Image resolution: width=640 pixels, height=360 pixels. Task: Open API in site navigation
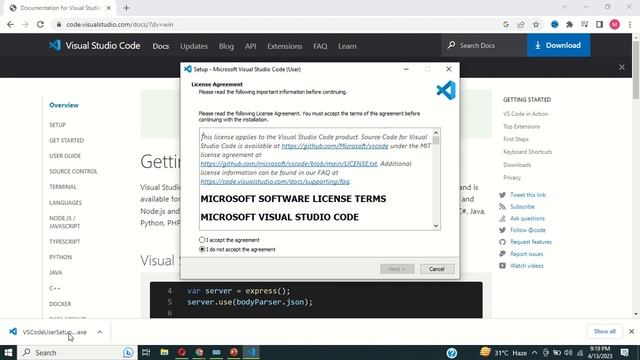click(x=251, y=46)
